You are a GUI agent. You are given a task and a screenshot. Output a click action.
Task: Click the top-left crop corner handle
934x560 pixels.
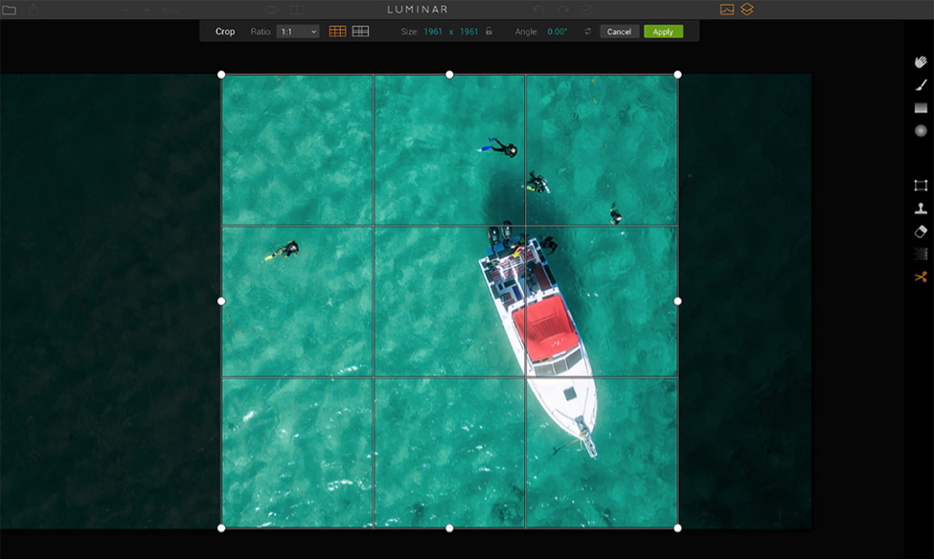click(221, 75)
